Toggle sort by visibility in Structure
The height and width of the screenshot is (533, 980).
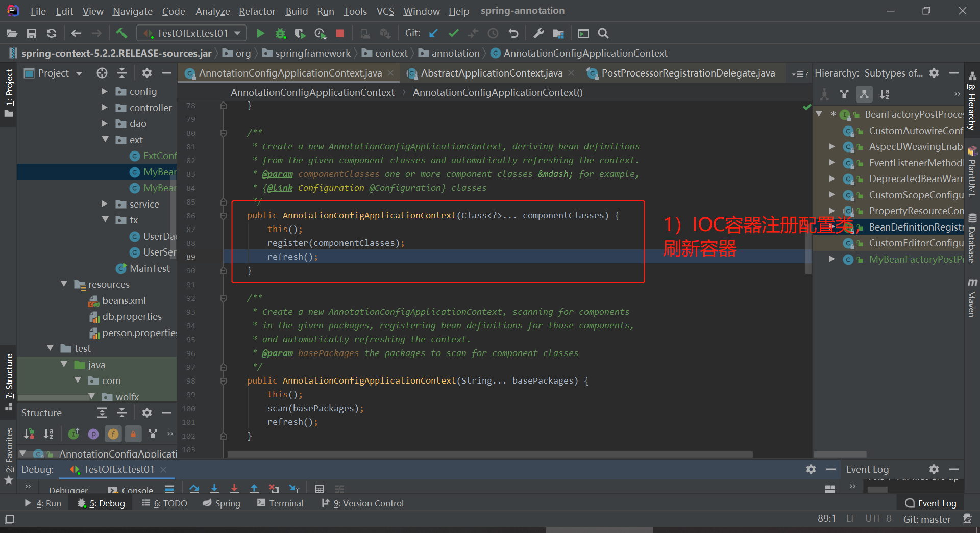click(29, 434)
